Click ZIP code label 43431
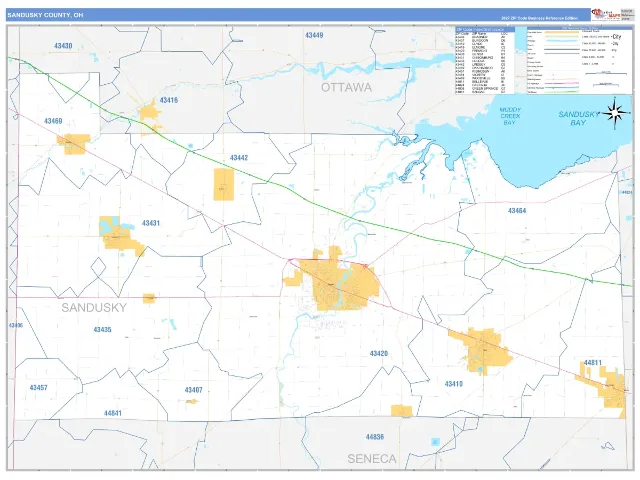640x480 pixels. (x=151, y=223)
